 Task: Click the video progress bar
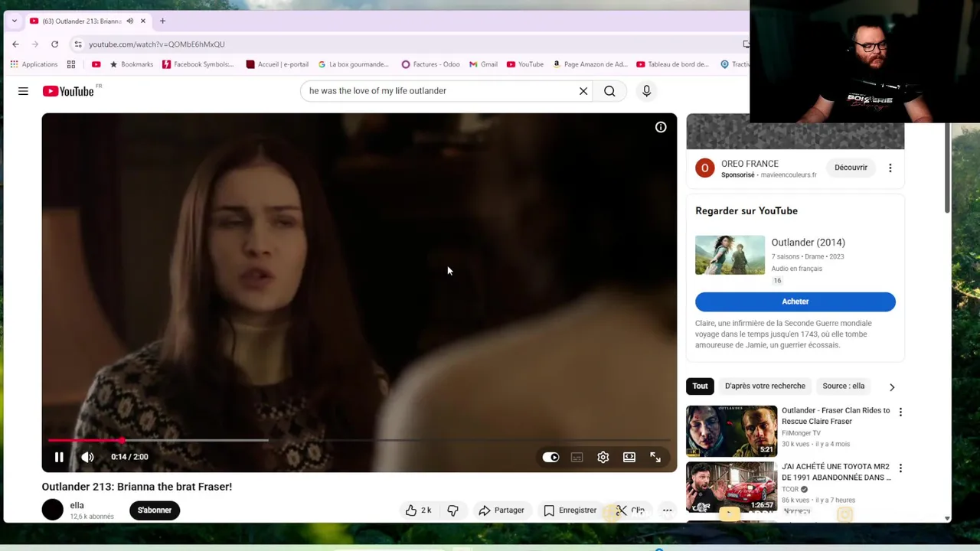click(x=359, y=440)
